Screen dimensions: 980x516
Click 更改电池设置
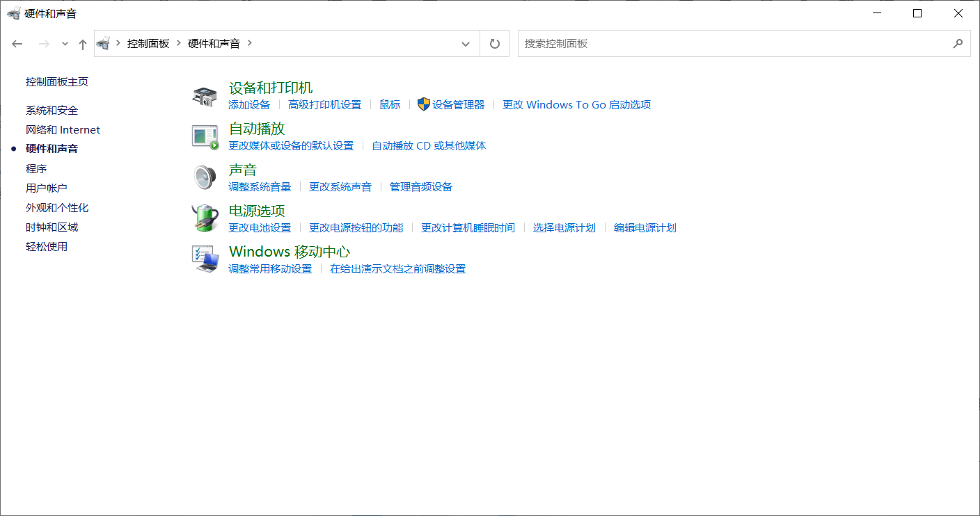(x=260, y=228)
